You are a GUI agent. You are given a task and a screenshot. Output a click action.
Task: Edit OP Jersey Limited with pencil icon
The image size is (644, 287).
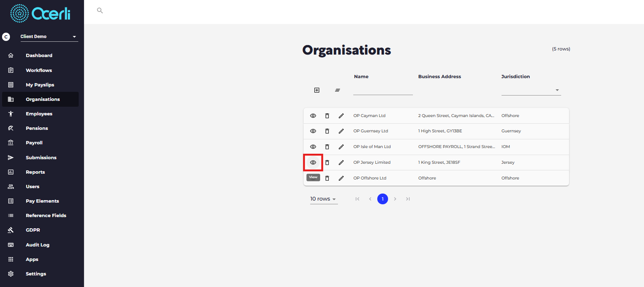(341, 163)
